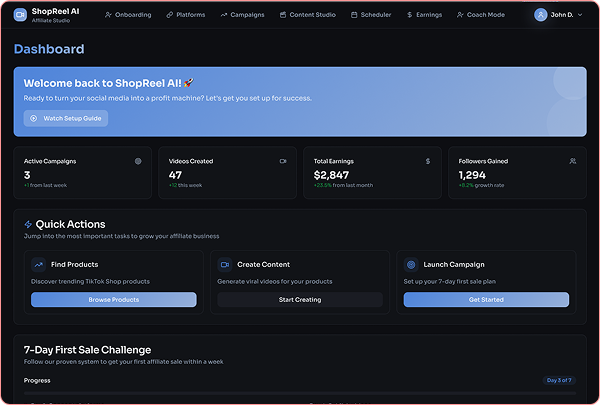Click the Followers Gained people icon
The image size is (600, 405).
[573, 160]
